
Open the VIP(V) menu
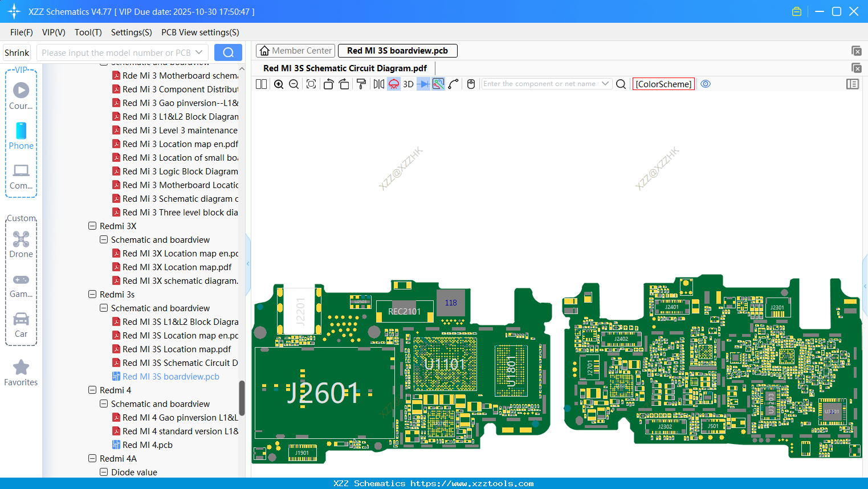[x=54, y=32]
